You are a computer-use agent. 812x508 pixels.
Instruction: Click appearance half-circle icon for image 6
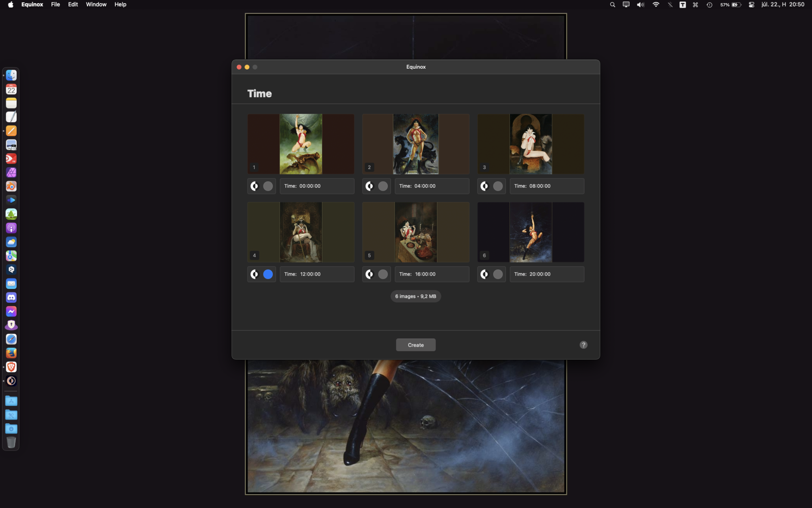pos(484,274)
